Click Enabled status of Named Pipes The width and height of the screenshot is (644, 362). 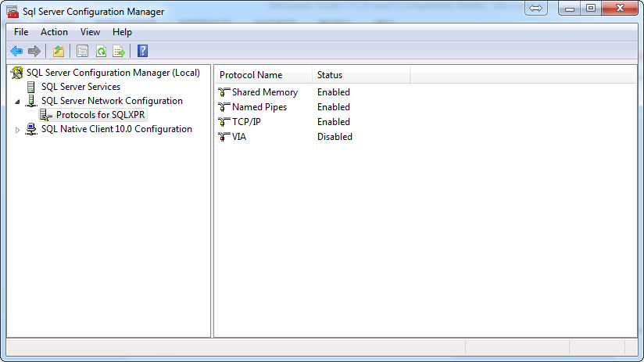coord(334,107)
